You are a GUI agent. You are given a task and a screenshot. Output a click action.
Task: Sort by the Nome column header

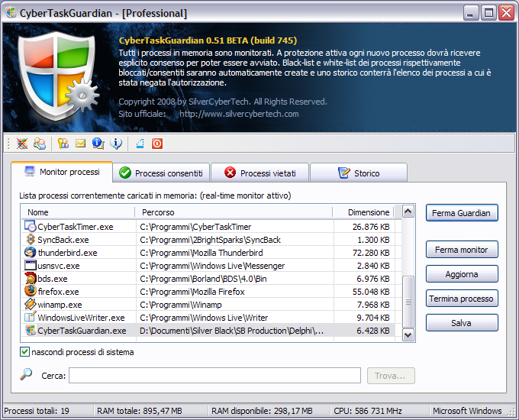[79, 212]
